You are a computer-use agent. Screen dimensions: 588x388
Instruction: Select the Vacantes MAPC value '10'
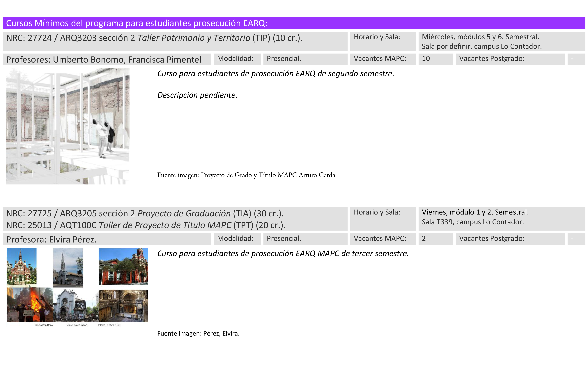(x=426, y=59)
